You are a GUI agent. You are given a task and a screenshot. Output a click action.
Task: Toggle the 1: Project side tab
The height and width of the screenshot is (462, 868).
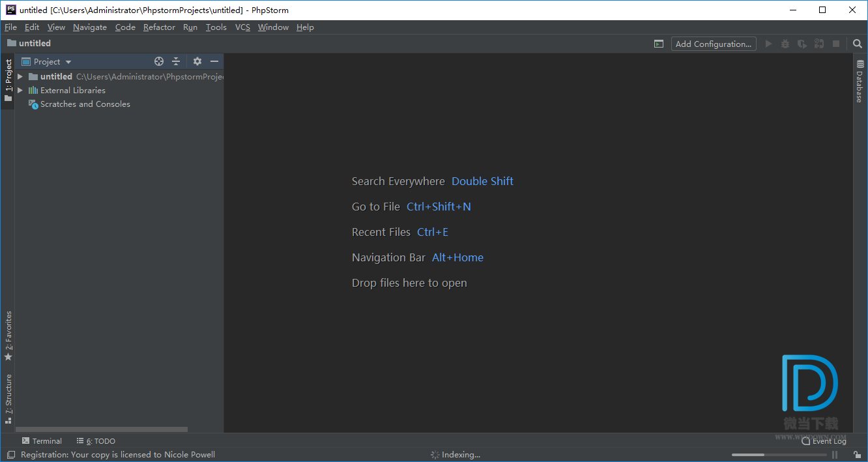click(x=8, y=80)
